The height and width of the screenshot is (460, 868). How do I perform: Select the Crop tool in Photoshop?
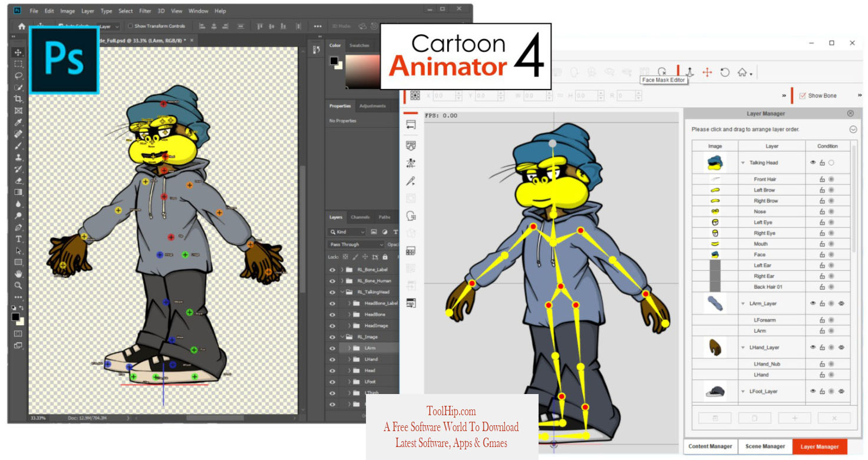[18, 99]
